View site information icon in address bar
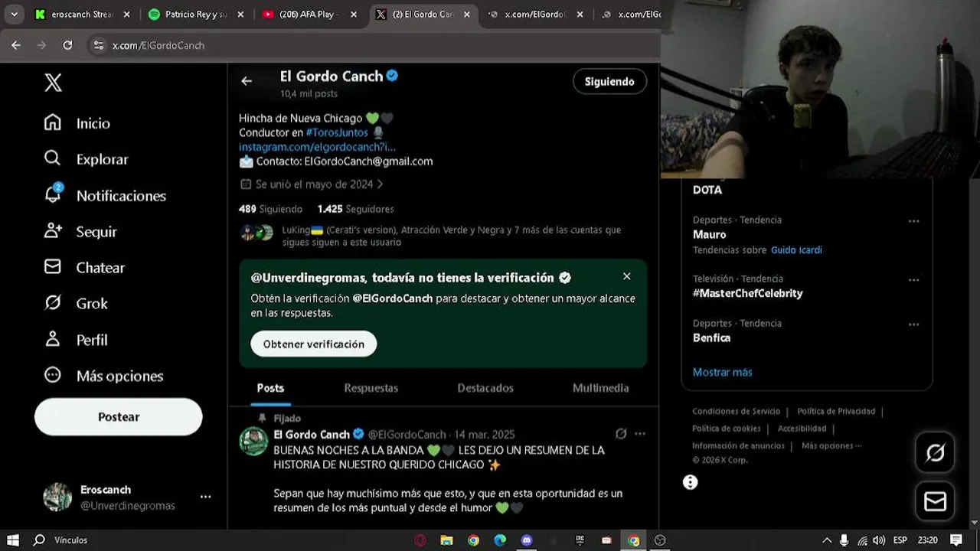This screenshot has height=551, width=980. pos(98,45)
